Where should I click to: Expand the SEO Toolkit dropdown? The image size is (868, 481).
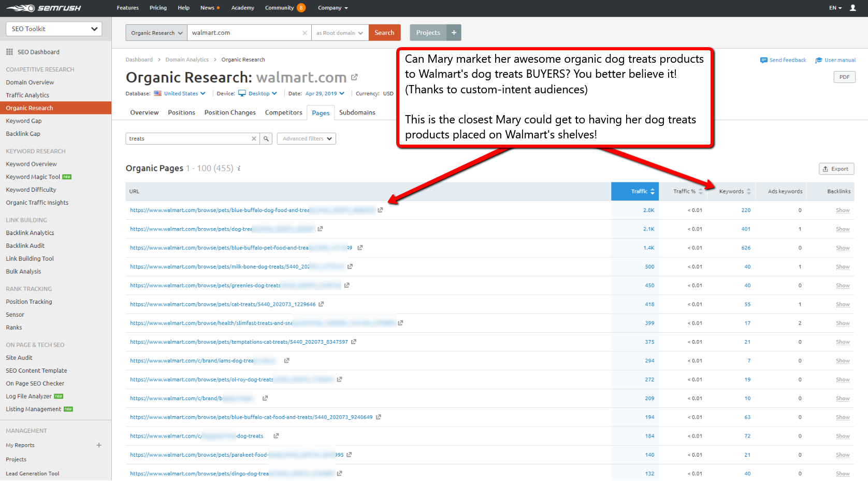click(x=54, y=29)
